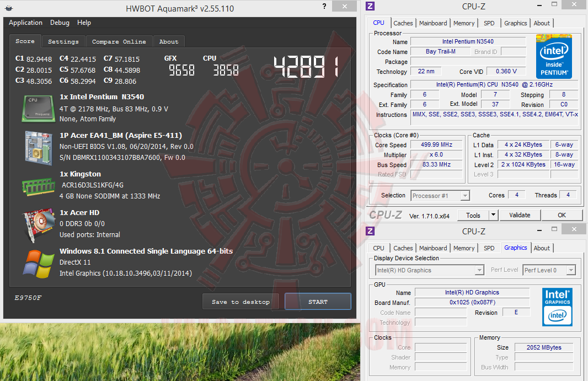Screen dimensions: 588x381
Task: Click the purple Z icon of upper CPU-Z window
Action: 370,6
